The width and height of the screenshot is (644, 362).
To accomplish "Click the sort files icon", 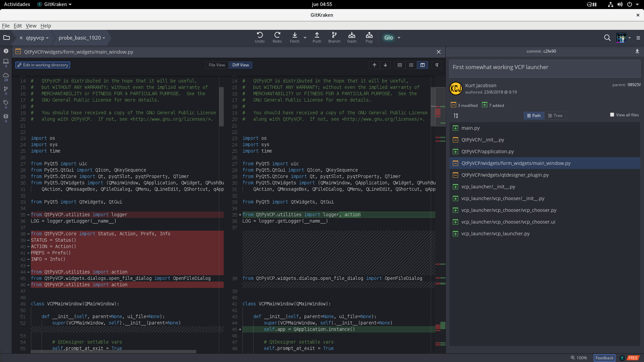I will tap(456, 116).
